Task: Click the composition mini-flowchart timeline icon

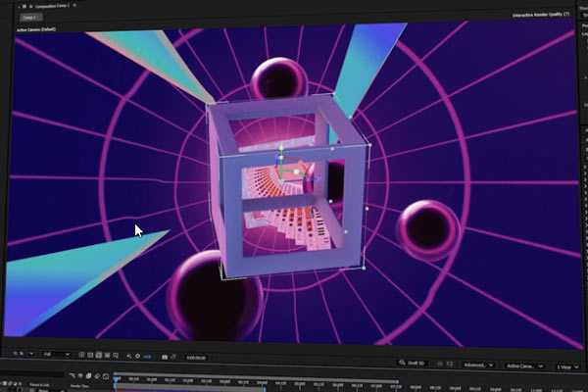Action: click(x=72, y=374)
